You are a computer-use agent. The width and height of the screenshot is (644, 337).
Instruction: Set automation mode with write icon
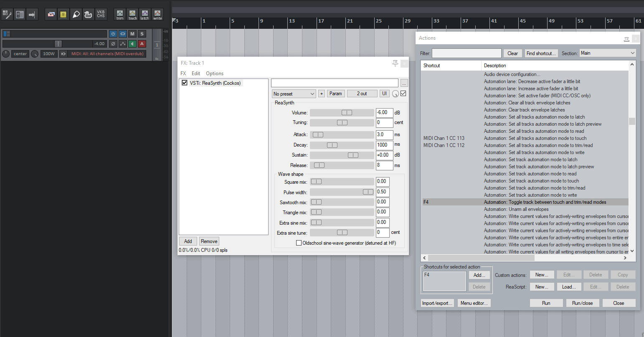pyautogui.click(x=157, y=15)
